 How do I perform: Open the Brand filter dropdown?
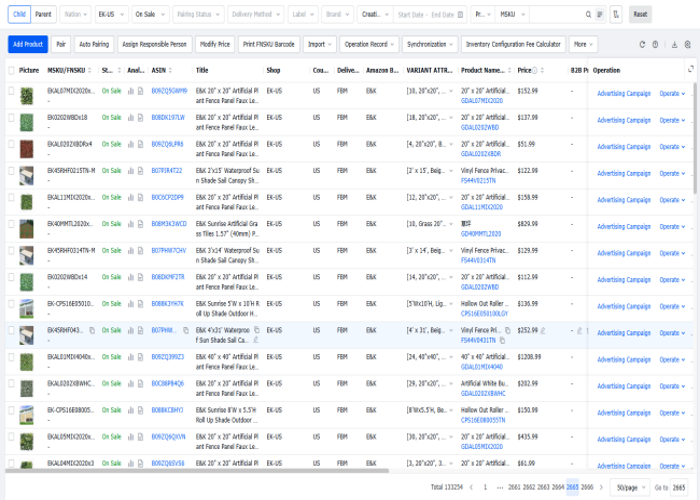tap(338, 15)
